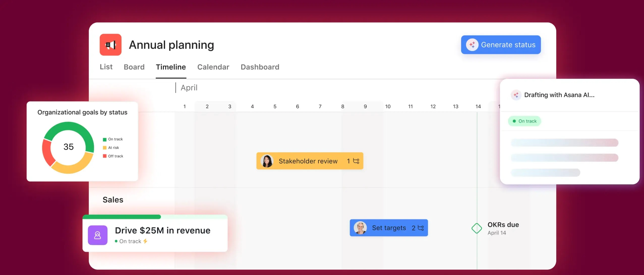Click the assignee avatar on Set targets task
The image size is (644, 275).
pyautogui.click(x=360, y=228)
